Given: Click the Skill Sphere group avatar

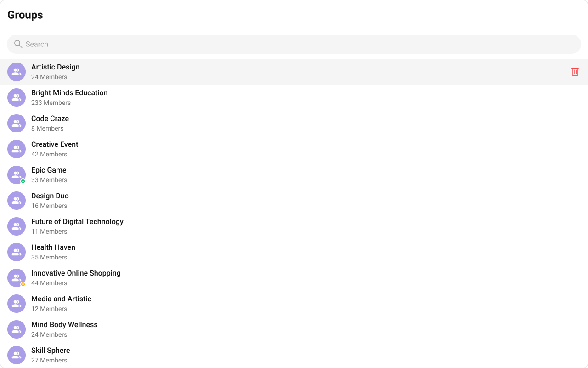Looking at the screenshot, I should [x=17, y=355].
